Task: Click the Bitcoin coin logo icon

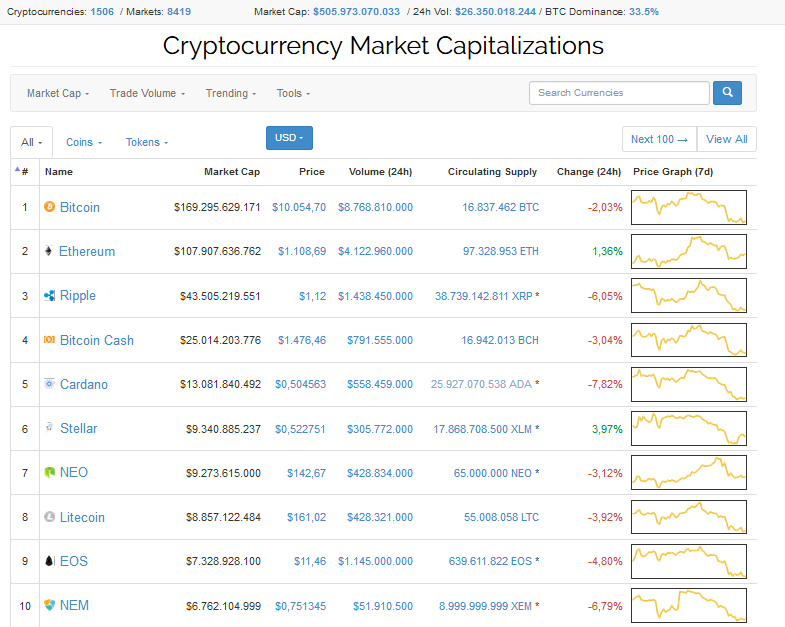Action: pyautogui.click(x=50, y=206)
